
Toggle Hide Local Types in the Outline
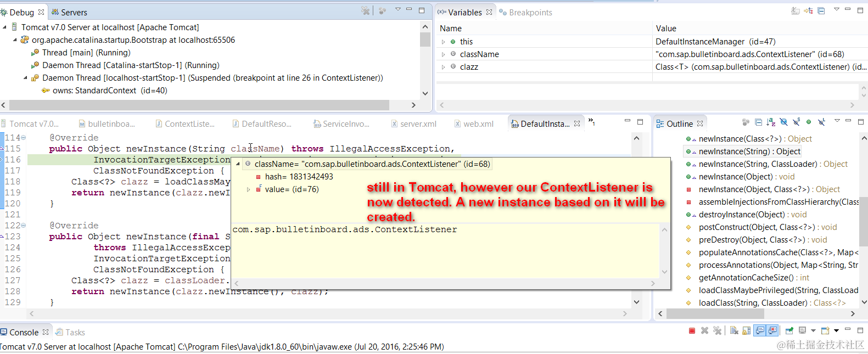[821, 122]
